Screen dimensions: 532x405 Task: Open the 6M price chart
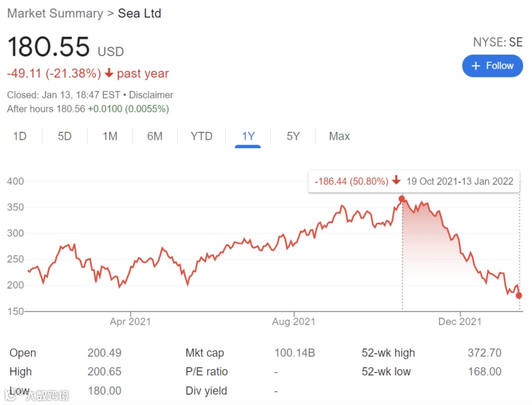point(155,136)
